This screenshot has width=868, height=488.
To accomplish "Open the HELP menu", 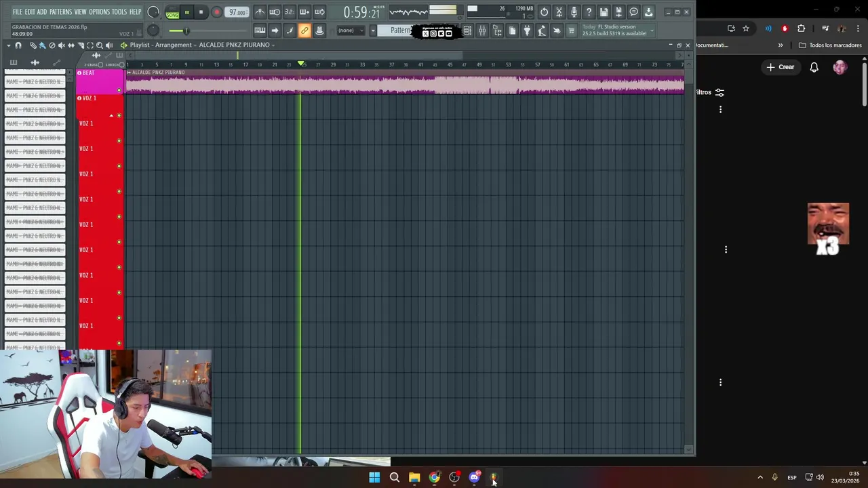I will click(135, 12).
